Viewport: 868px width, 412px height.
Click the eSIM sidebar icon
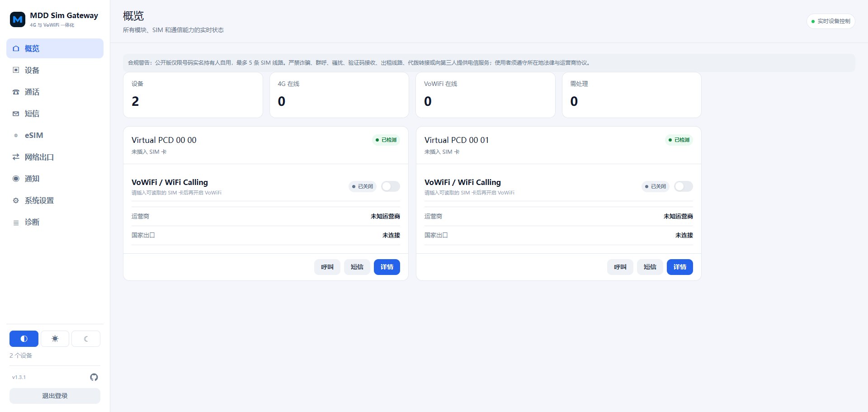(x=16, y=135)
